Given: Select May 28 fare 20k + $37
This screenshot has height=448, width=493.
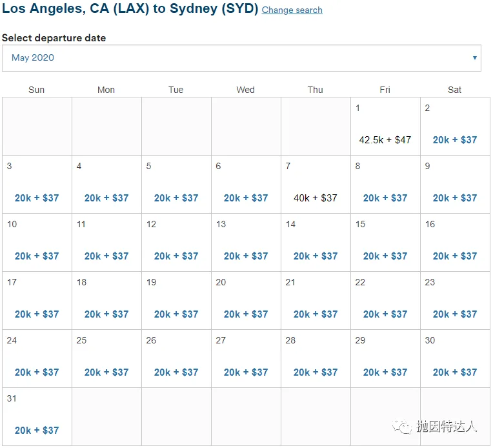Looking at the screenshot, I should coord(316,372).
